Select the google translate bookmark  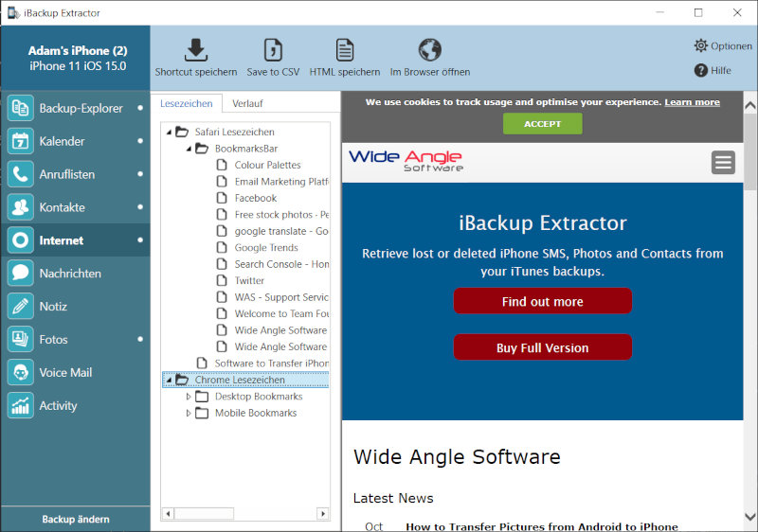tap(281, 231)
